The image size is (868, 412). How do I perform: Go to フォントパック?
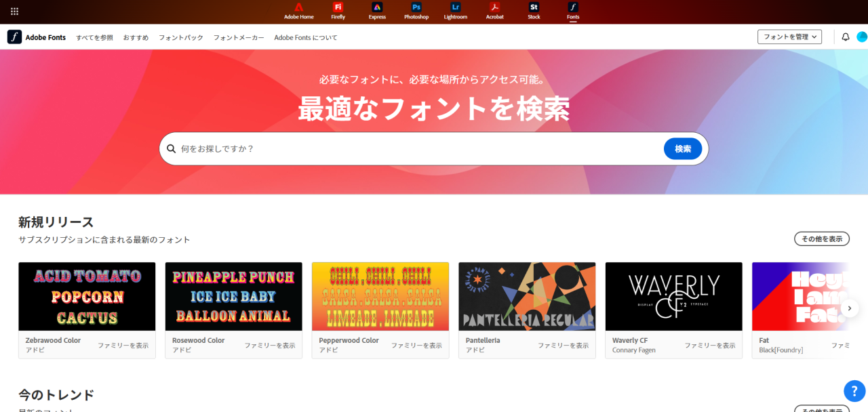click(181, 37)
